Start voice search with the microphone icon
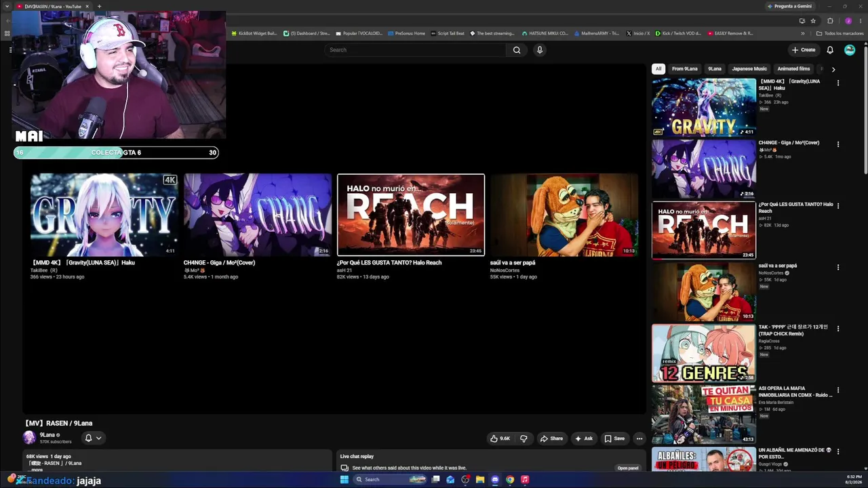 [540, 50]
